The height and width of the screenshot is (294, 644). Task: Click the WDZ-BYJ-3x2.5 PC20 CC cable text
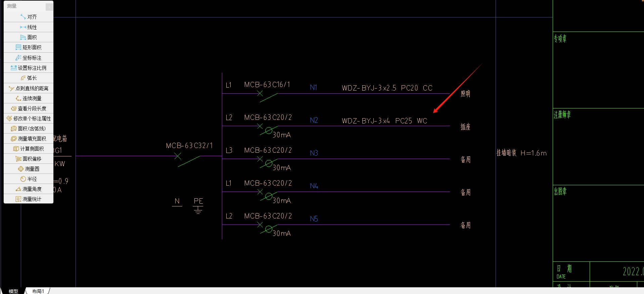coord(387,88)
